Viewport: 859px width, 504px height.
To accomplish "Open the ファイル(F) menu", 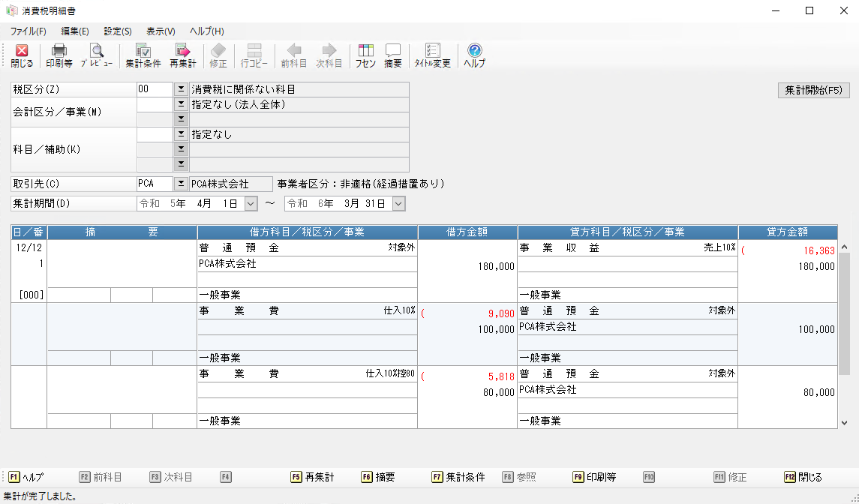I will pyautogui.click(x=28, y=31).
